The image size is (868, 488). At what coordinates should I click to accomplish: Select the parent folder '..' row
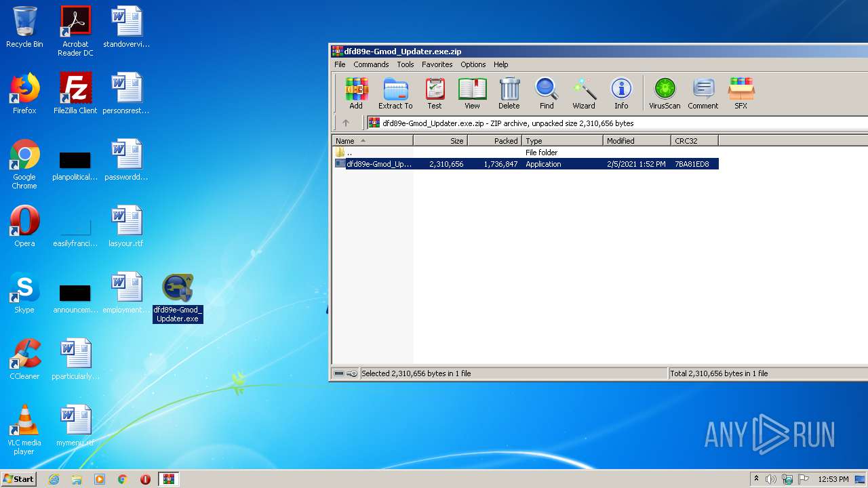point(526,152)
